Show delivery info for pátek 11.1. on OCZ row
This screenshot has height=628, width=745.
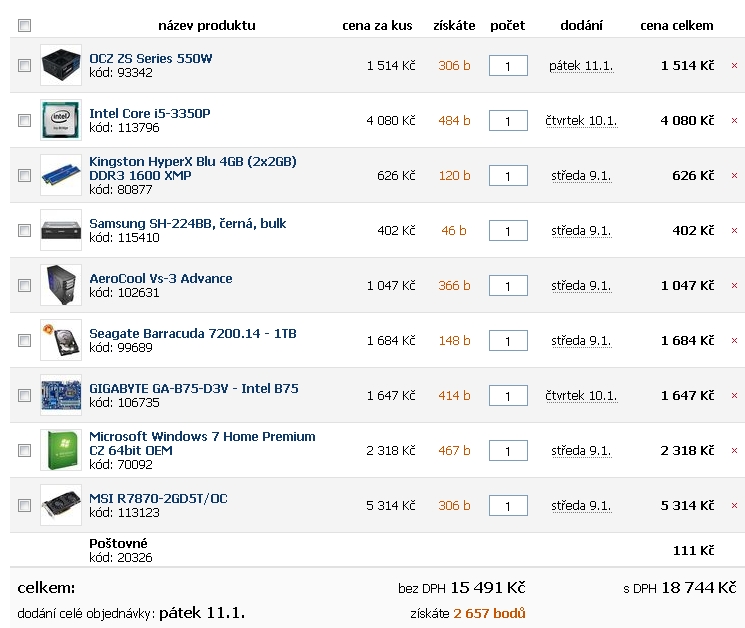(x=581, y=66)
